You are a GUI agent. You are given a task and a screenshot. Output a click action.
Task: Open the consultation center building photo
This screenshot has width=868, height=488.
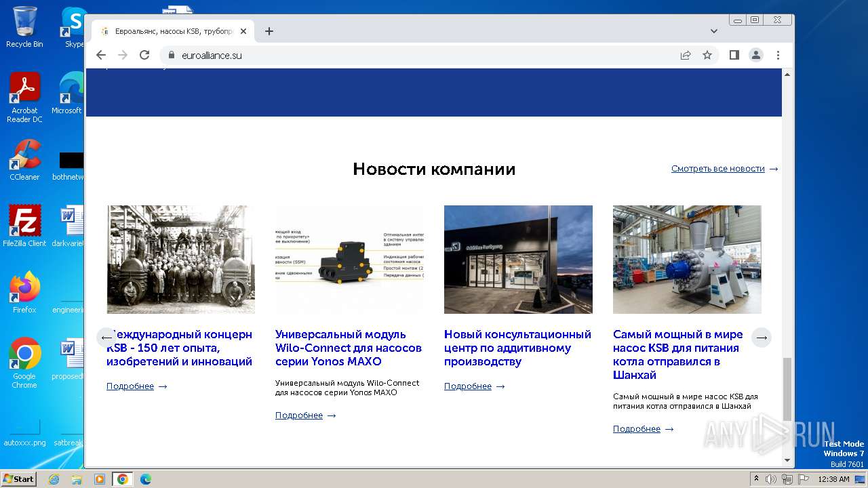pyautogui.click(x=518, y=260)
